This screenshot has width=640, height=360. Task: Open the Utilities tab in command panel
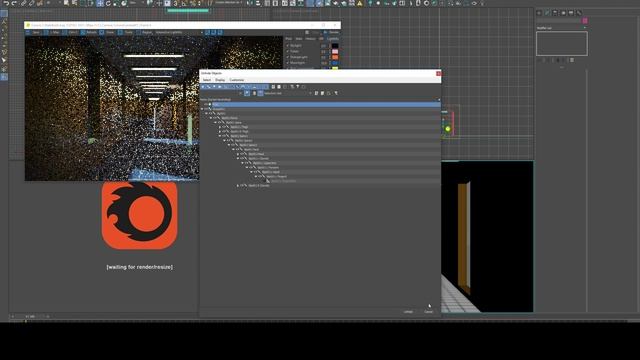pos(579,13)
